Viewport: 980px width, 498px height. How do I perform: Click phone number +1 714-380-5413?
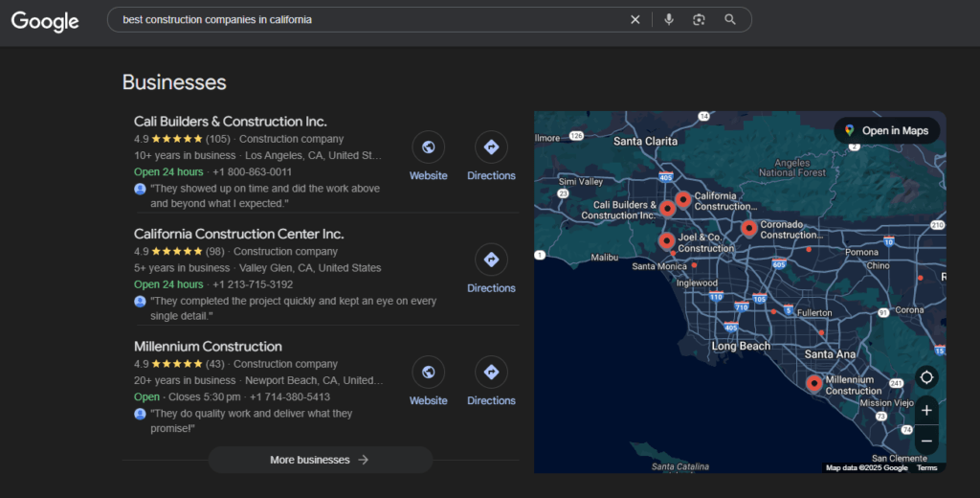[x=290, y=397]
